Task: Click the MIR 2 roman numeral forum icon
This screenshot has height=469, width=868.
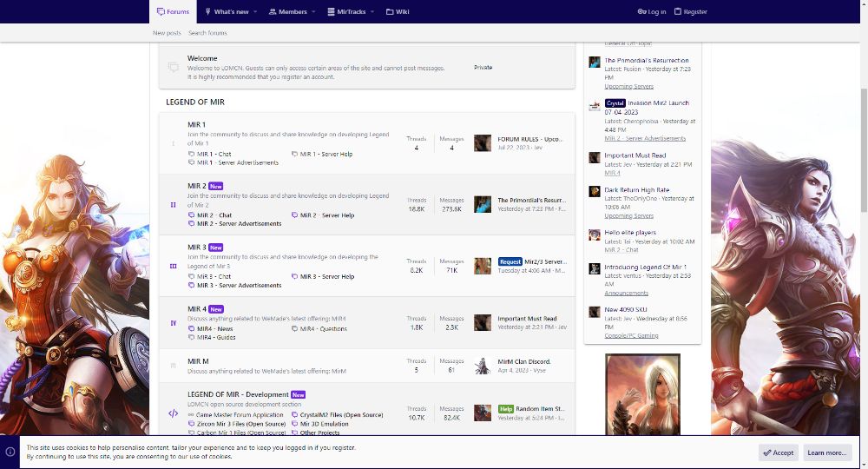Action: click(x=173, y=205)
